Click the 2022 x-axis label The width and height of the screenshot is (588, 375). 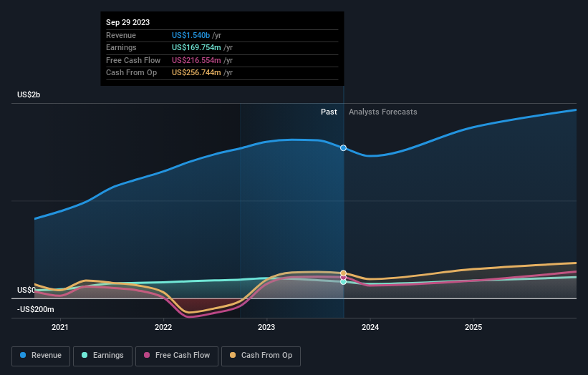(x=163, y=327)
